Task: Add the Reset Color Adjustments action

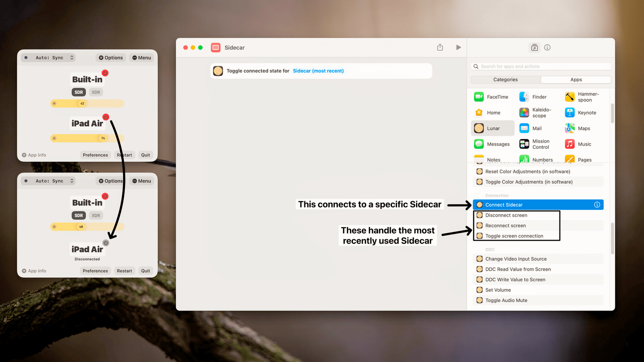Action: coord(538,172)
